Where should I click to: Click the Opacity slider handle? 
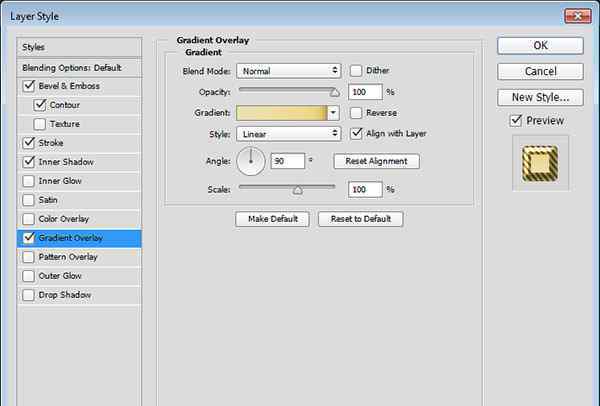(334, 92)
